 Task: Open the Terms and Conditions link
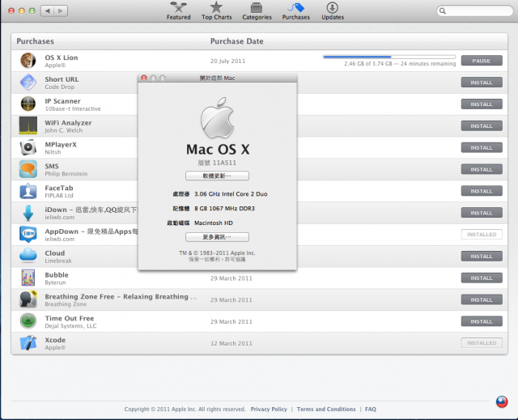click(326, 409)
